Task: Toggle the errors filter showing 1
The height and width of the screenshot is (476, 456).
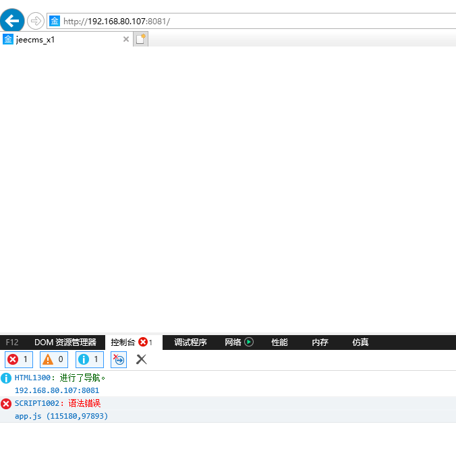Action: (x=19, y=359)
